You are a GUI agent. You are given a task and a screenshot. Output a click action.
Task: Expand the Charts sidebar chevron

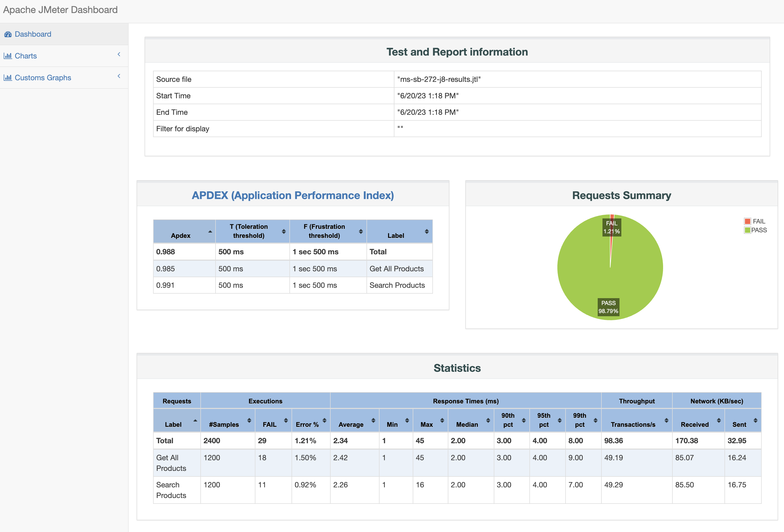point(119,54)
